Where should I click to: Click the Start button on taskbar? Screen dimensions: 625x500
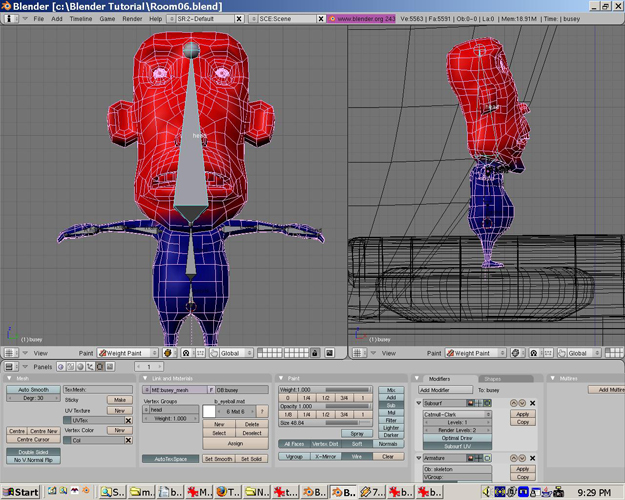pyautogui.click(x=21, y=492)
